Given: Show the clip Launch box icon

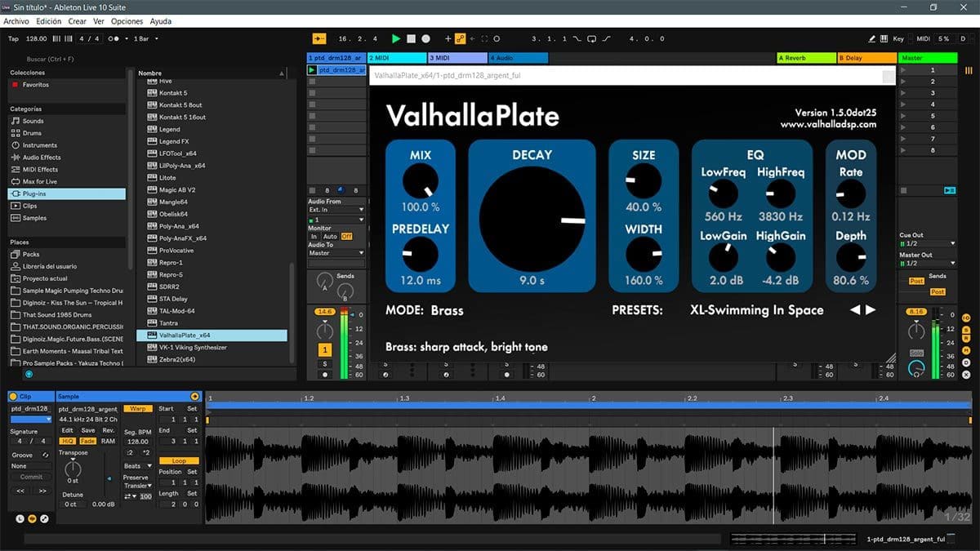Looking at the screenshot, I should click(20, 518).
